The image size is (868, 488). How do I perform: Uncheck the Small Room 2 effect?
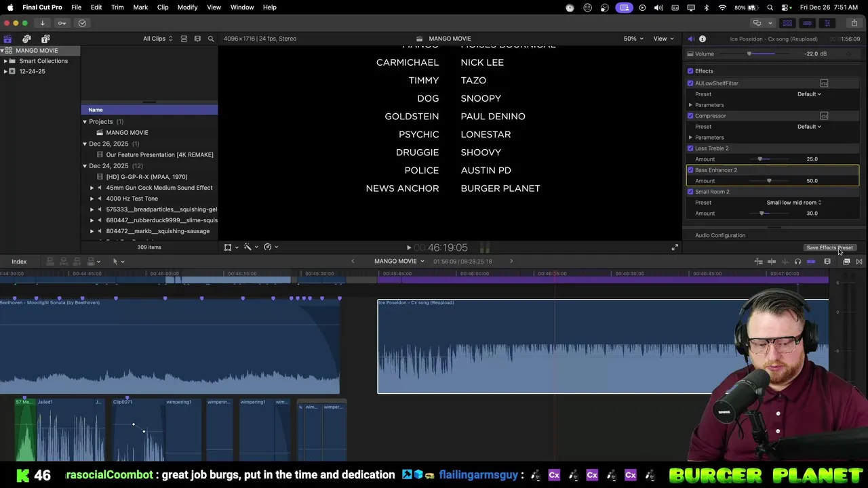(690, 192)
